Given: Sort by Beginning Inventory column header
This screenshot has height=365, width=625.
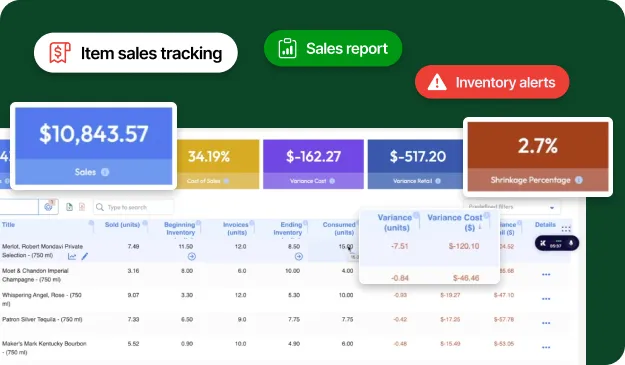Looking at the screenshot, I should 180,228.
